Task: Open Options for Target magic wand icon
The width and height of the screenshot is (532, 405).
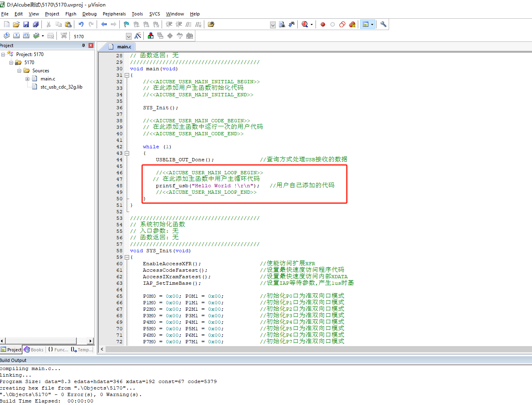Action: coord(138,36)
